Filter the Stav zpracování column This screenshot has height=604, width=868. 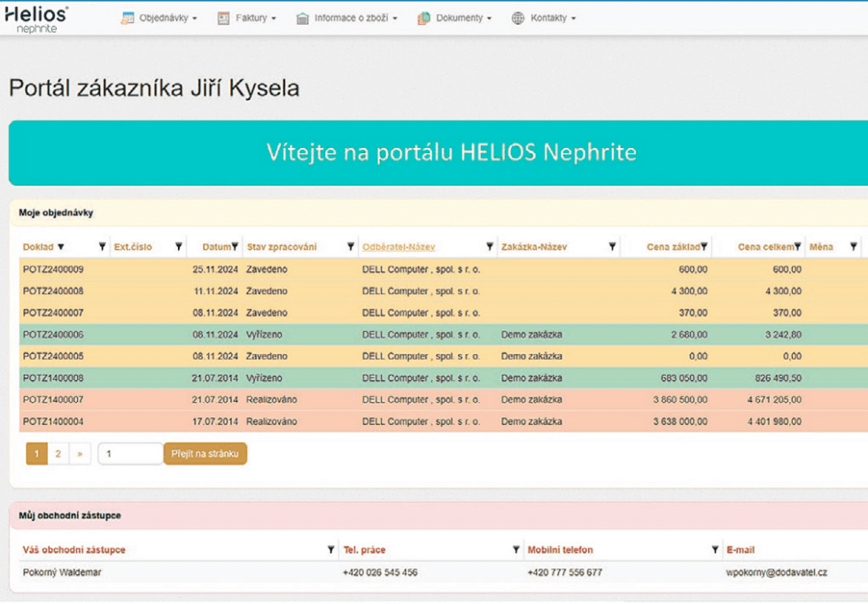[350, 246]
